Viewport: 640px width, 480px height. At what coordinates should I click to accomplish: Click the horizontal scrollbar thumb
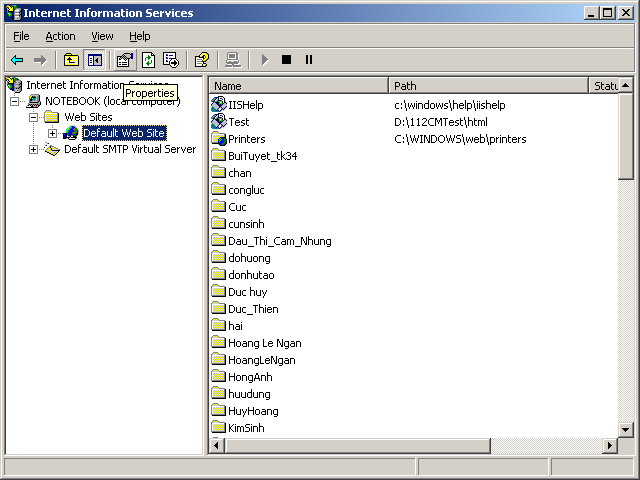pos(358,445)
